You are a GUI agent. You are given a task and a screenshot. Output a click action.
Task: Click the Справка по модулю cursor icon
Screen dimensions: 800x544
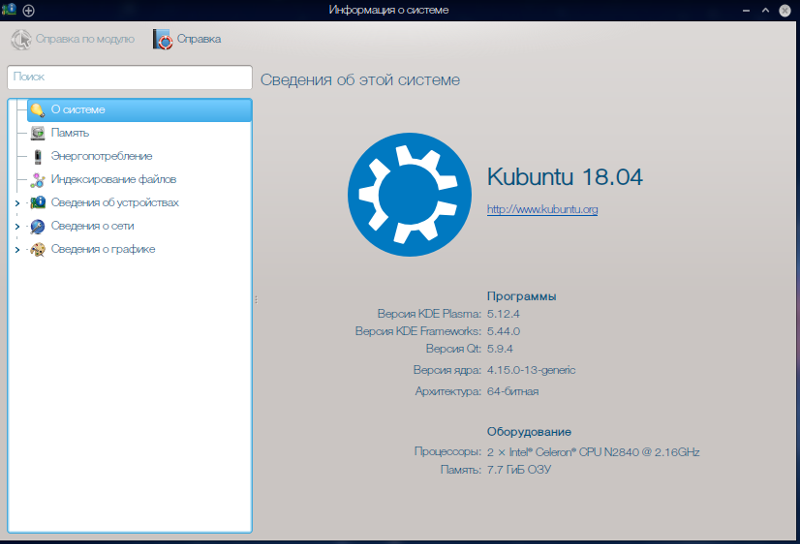[x=21, y=39]
